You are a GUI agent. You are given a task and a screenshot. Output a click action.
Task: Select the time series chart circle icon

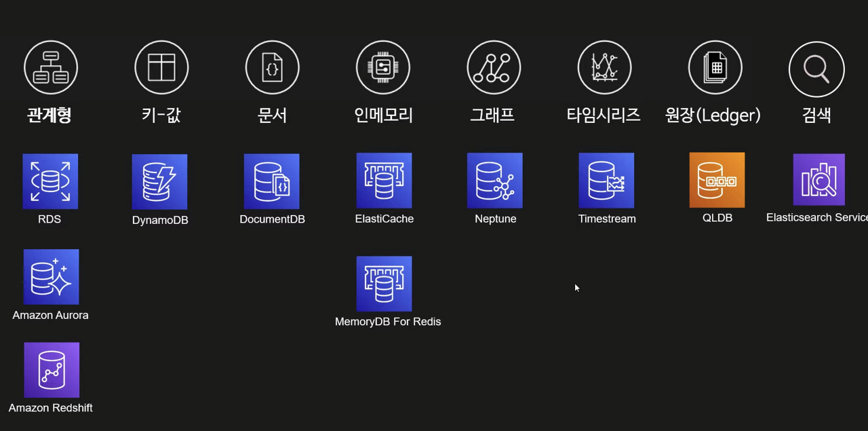coord(604,68)
